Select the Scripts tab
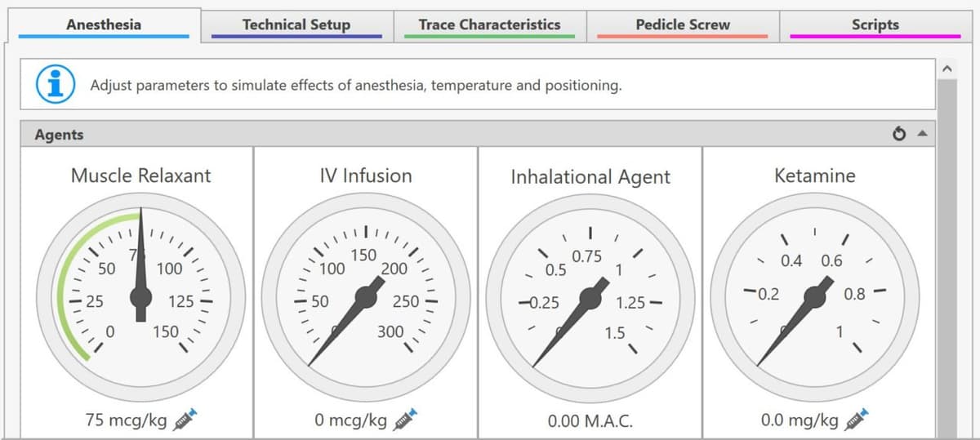This screenshot has height=440, width=980. coord(875,24)
